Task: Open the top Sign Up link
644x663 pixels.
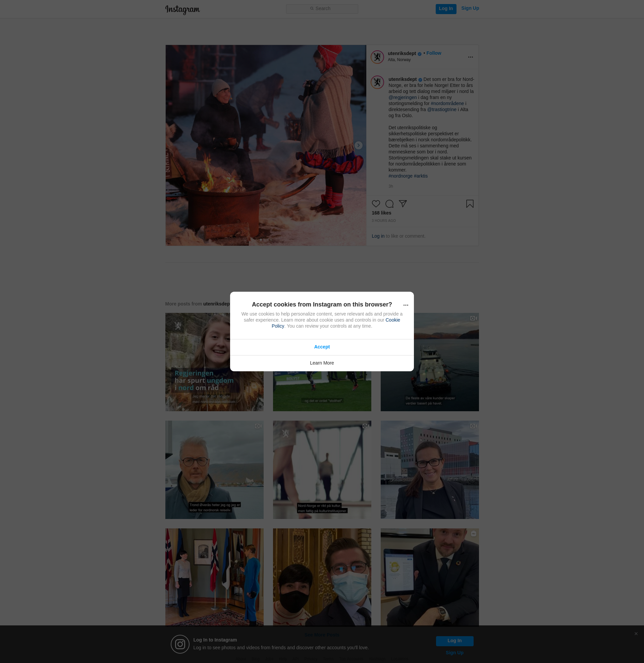Action: [470, 8]
